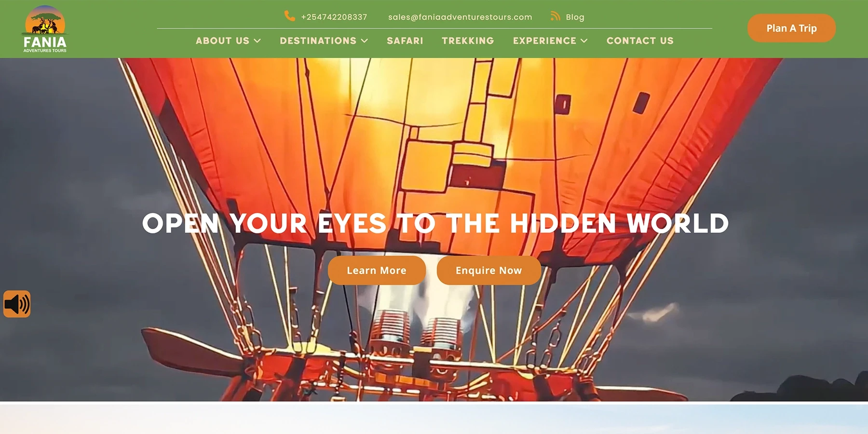Call the phone number +254742208337

pyautogui.click(x=334, y=17)
